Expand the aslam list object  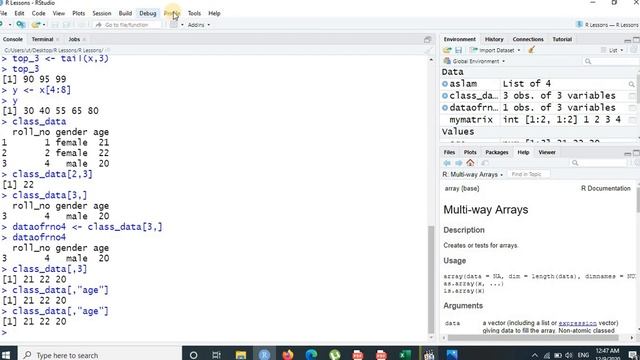445,84
